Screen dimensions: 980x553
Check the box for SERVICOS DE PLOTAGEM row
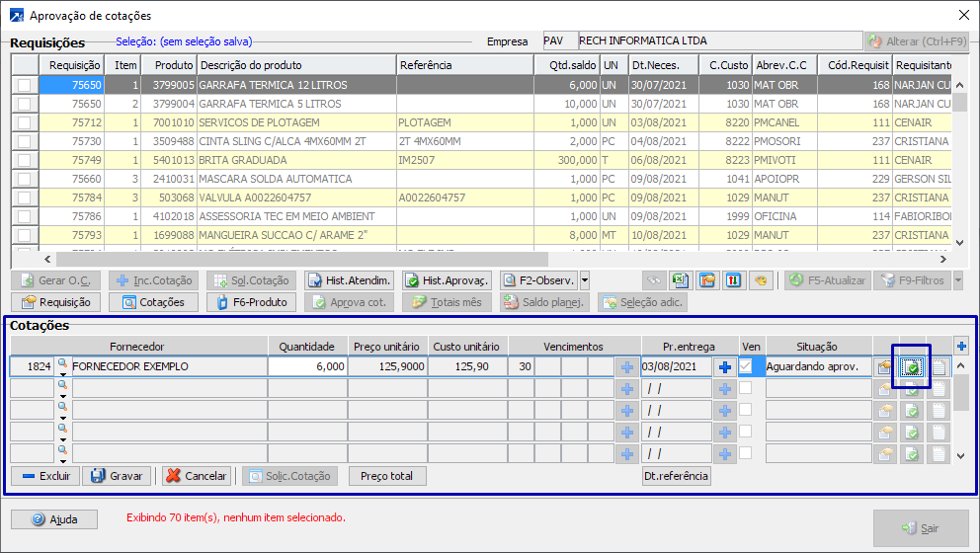pyautogui.click(x=24, y=123)
